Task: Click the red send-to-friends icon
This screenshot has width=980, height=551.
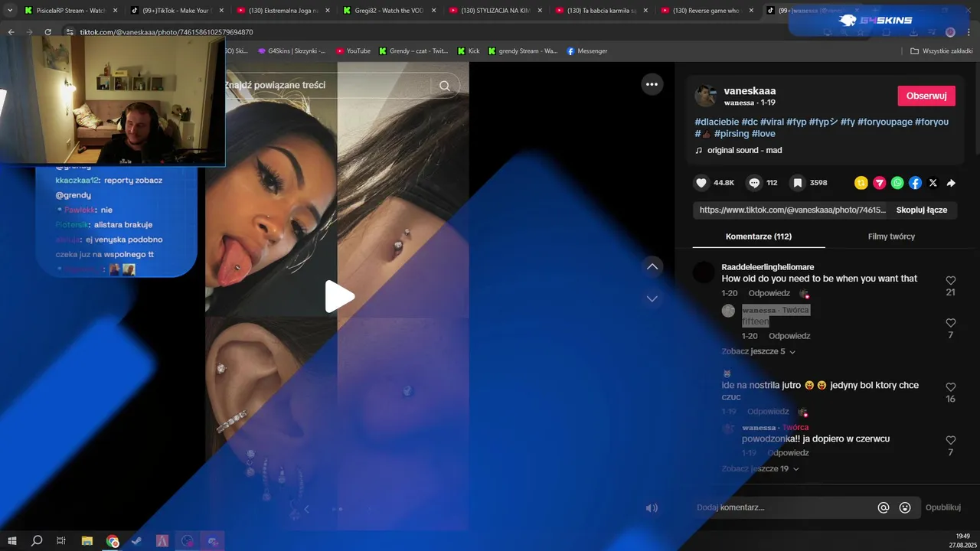Action: pyautogui.click(x=880, y=183)
